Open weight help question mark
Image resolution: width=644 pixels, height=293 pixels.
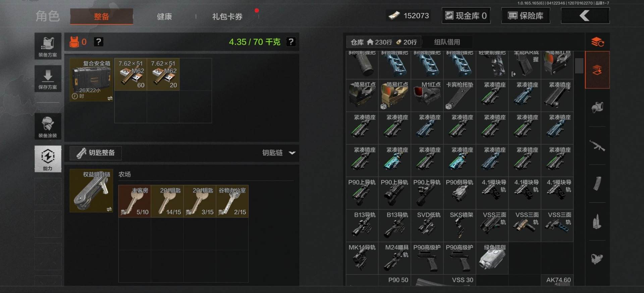(291, 42)
